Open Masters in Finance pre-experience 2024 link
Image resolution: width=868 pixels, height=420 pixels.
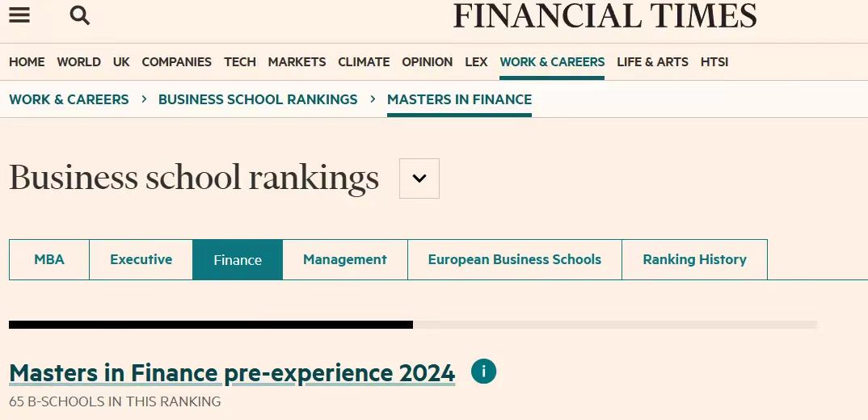tap(232, 373)
